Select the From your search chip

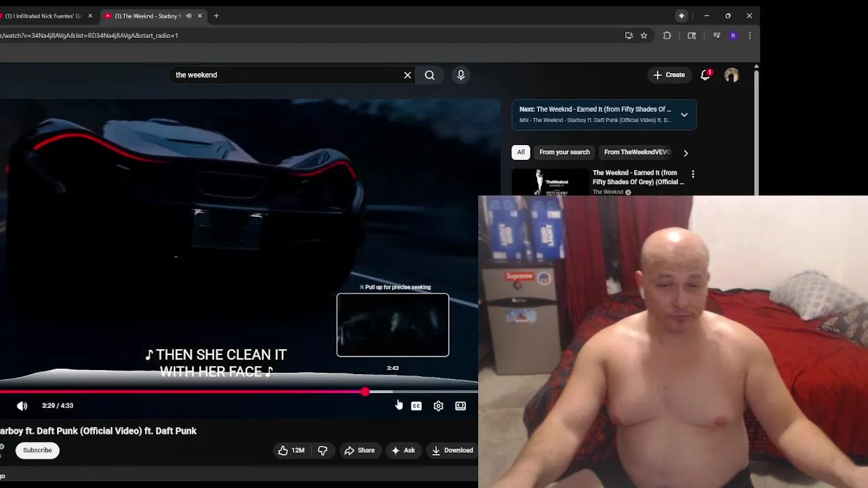tap(564, 152)
